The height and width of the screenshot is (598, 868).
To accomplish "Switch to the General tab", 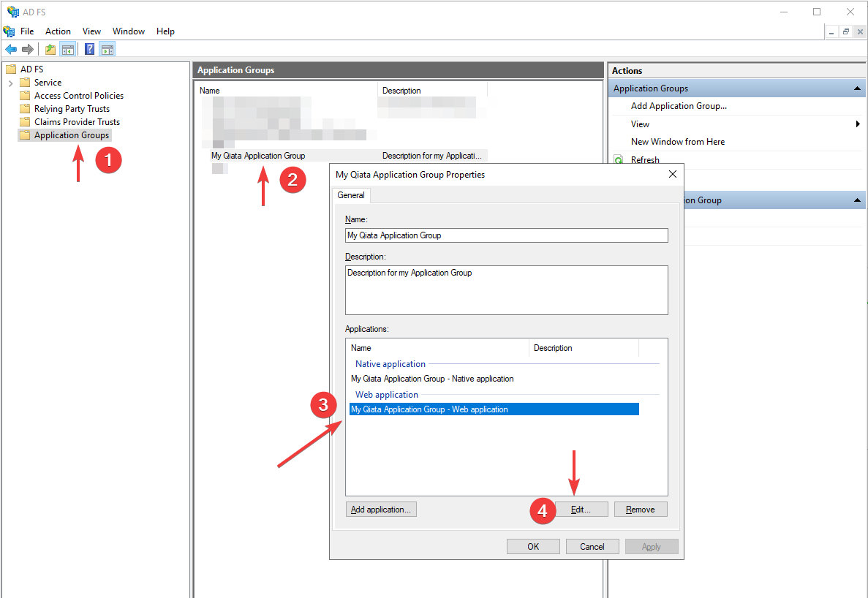I will (351, 195).
